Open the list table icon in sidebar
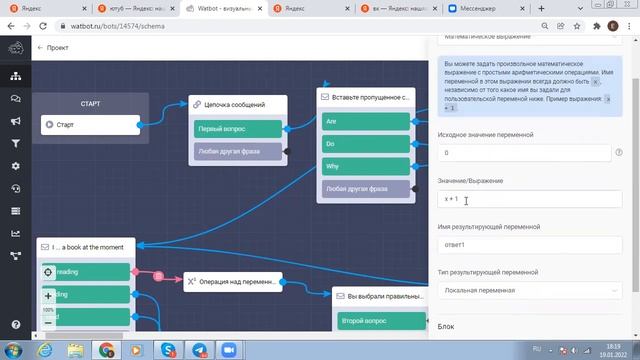The image size is (640, 360). 16,211
